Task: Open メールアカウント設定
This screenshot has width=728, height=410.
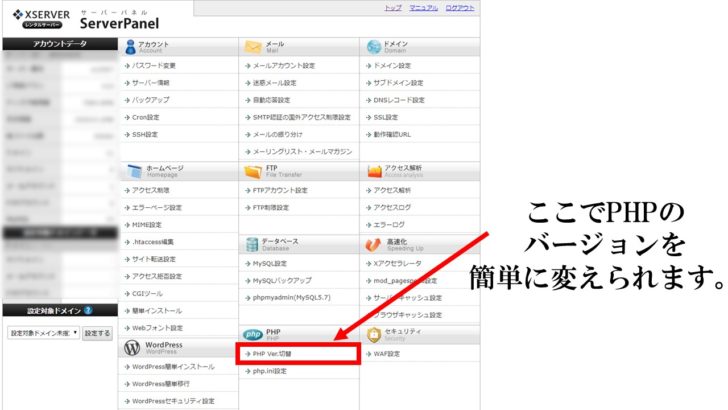Action: tap(284, 66)
